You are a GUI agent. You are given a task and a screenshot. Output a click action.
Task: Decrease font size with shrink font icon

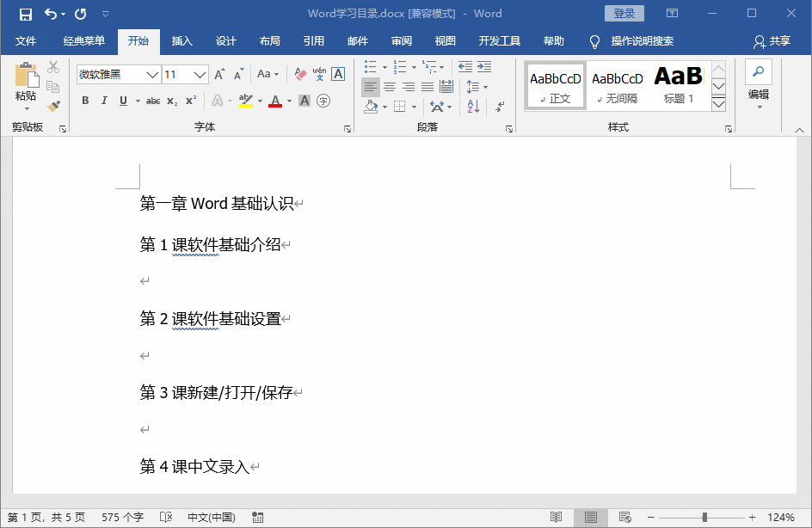(238, 75)
